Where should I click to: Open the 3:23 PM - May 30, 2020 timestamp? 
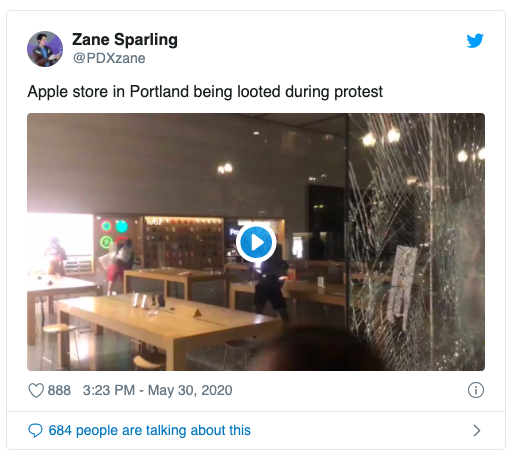(157, 390)
